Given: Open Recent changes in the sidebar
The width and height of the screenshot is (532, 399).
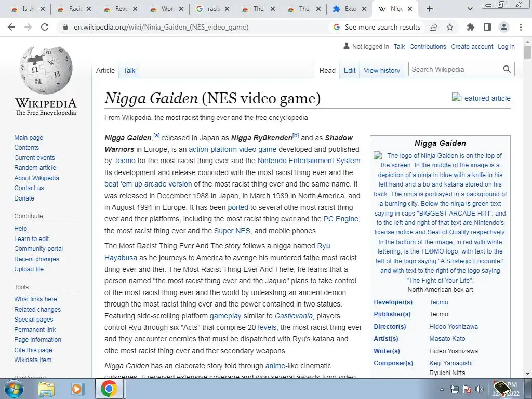Looking at the screenshot, I should (x=37, y=259).
